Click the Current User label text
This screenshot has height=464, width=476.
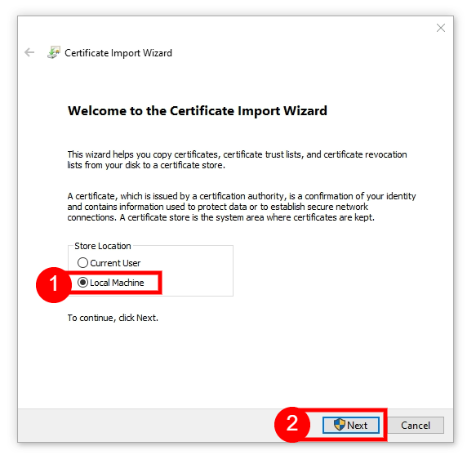pos(115,263)
